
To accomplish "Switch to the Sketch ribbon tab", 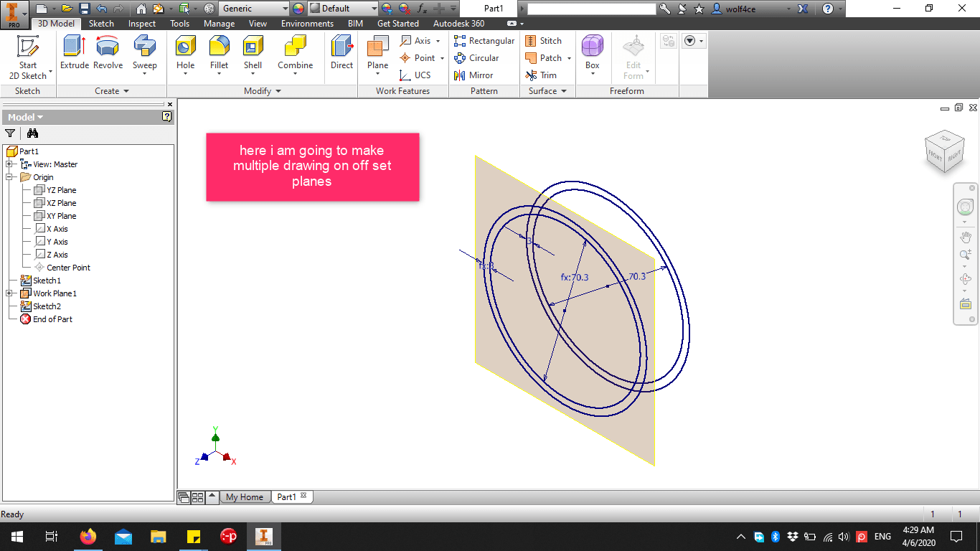I will tap(101, 24).
